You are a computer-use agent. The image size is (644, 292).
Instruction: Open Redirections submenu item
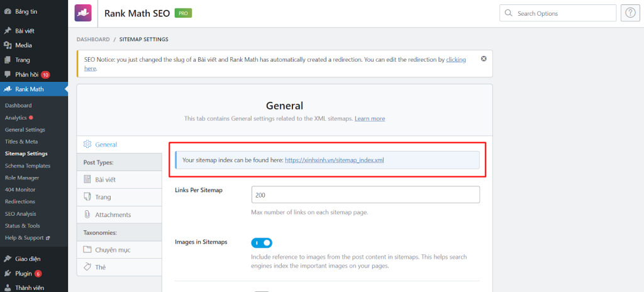20,201
